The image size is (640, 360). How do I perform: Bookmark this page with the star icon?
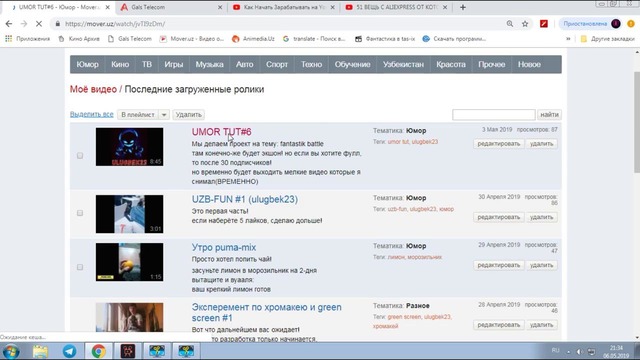tap(525, 24)
